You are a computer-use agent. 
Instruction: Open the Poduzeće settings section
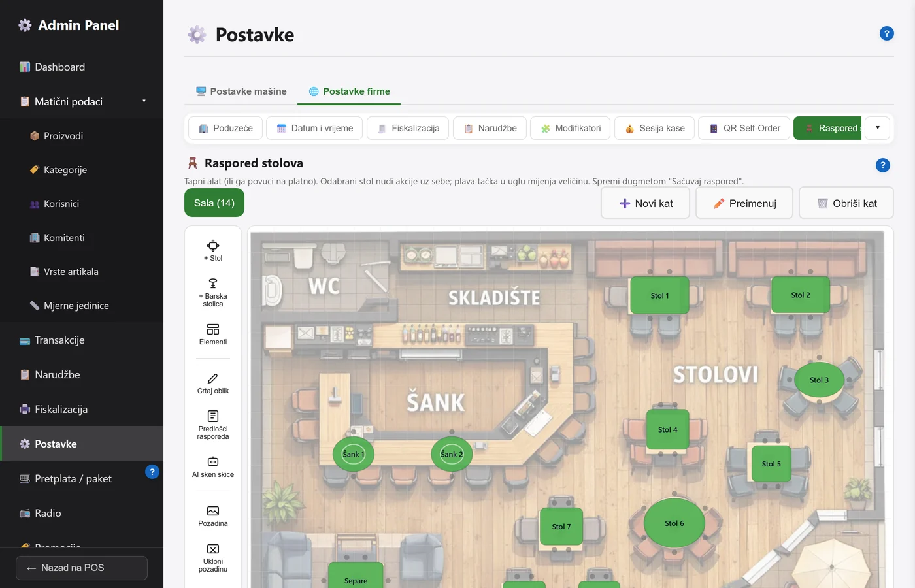(x=225, y=128)
